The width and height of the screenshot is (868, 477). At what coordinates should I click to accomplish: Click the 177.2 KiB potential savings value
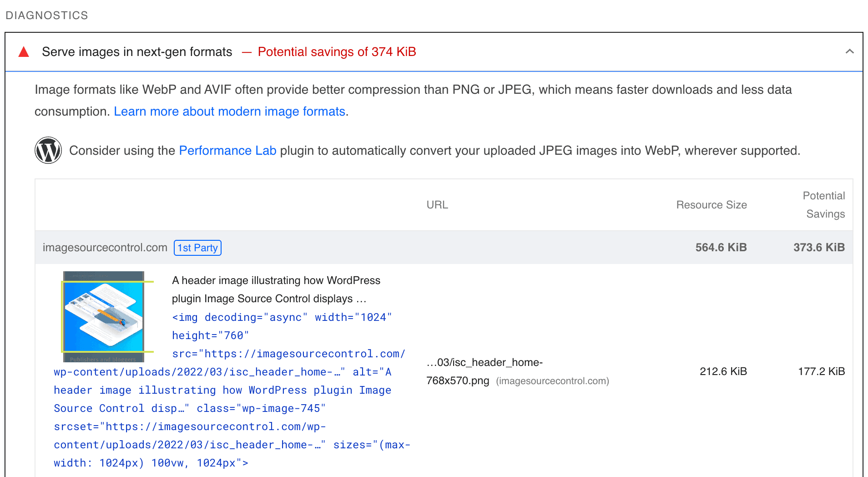coord(821,371)
